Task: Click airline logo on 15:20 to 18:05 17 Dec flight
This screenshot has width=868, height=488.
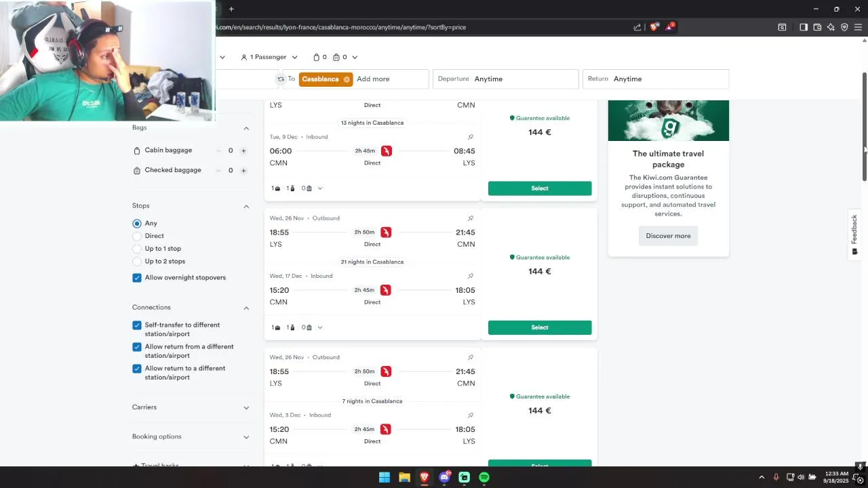Action: click(x=385, y=290)
